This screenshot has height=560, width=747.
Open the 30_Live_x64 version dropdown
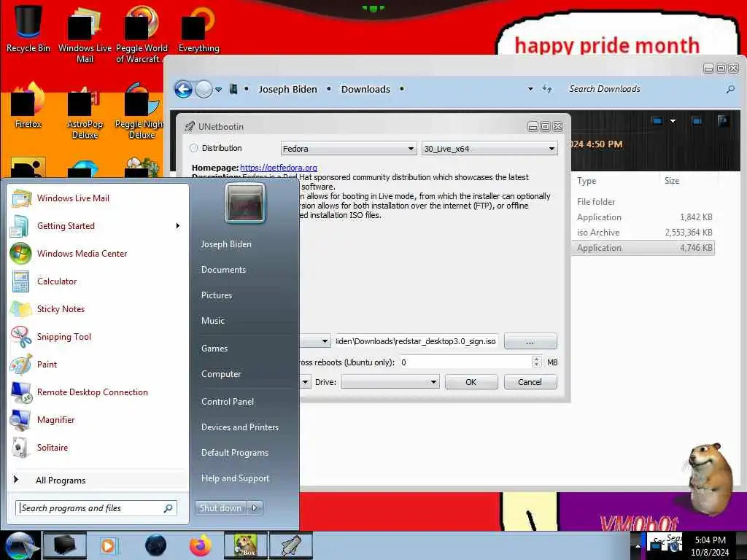click(x=489, y=149)
